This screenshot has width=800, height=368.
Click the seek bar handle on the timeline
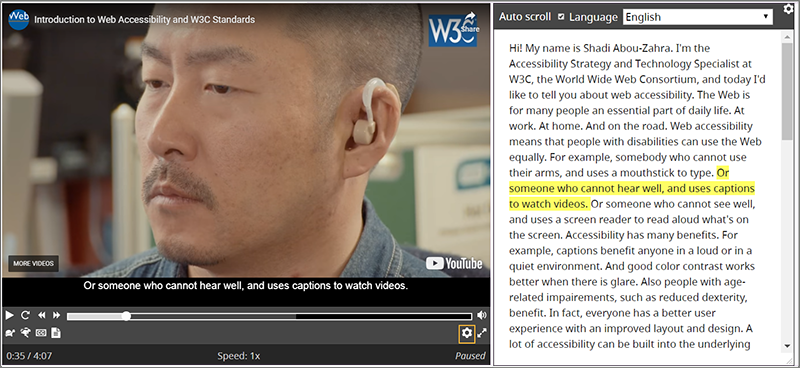126,316
